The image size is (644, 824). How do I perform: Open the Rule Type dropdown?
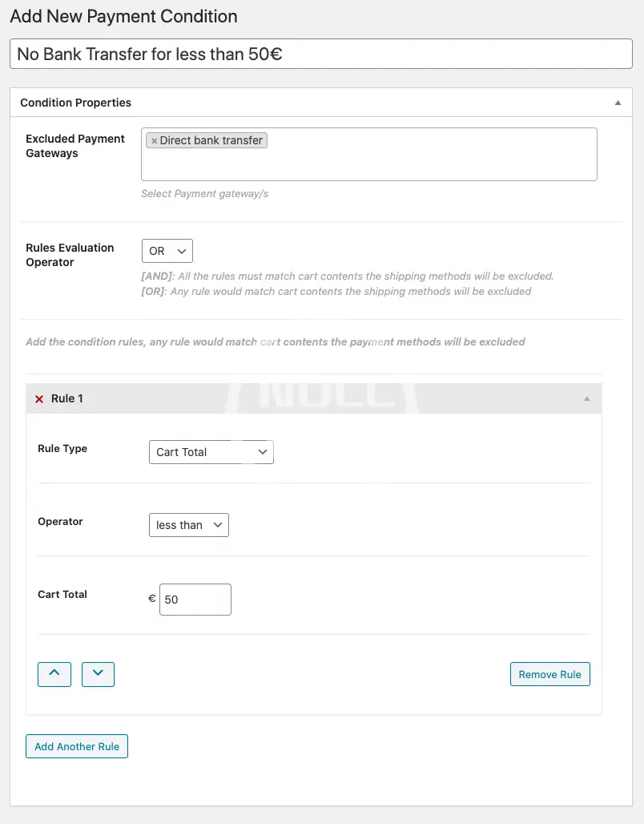click(x=211, y=452)
